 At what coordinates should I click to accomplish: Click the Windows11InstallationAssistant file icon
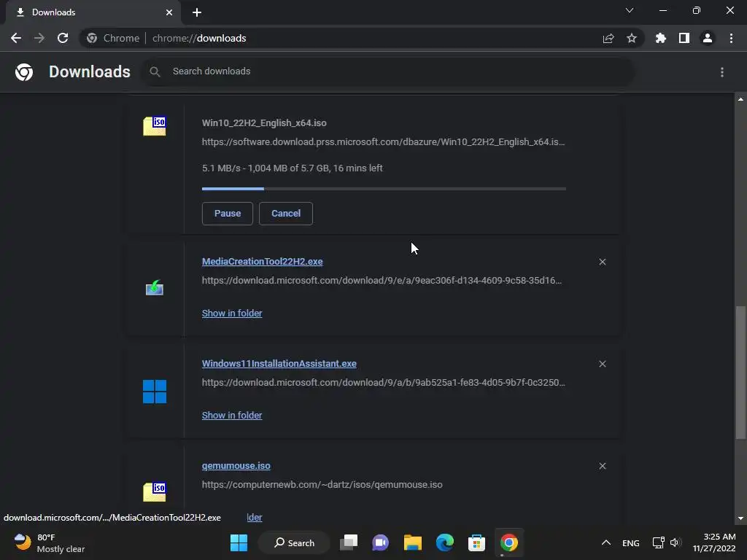pos(155,392)
